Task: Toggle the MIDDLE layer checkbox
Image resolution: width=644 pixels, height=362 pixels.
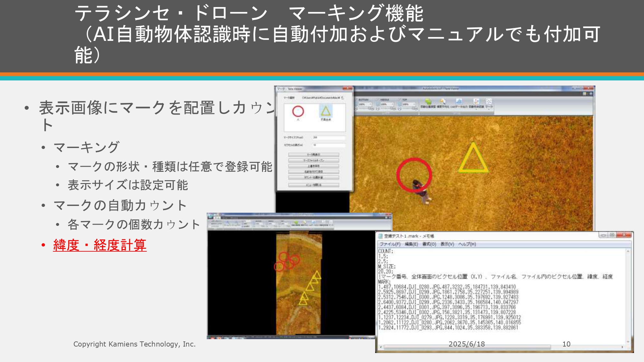Action: pyautogui.click(x=378, y=100)
